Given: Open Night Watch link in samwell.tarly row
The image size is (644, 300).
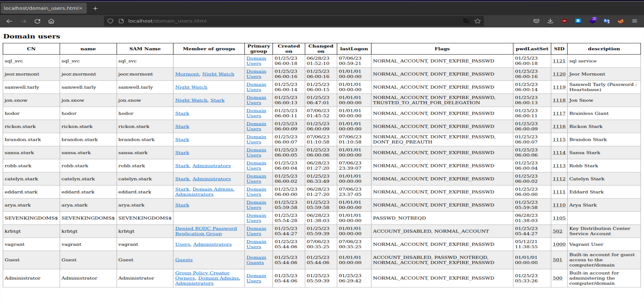Looking at the screenshot, I should click(x=191, y=87).
